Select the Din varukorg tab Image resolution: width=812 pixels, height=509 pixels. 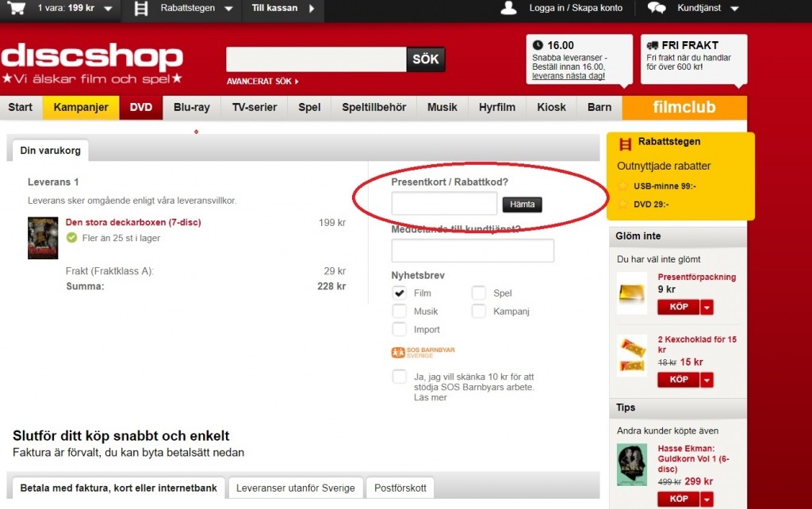click(x=50, y=151)
